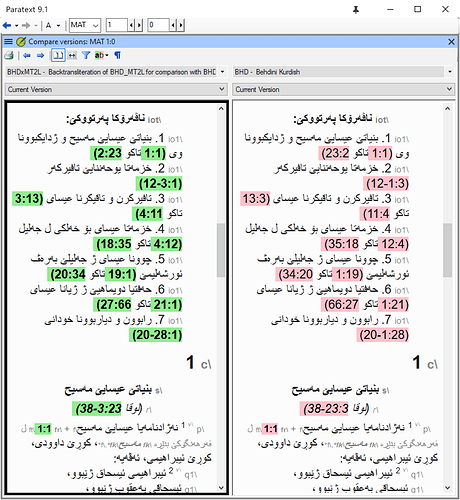Click pink highlighted (38-23:3 in right pane

pyautogui.click(x=324, y=409)
